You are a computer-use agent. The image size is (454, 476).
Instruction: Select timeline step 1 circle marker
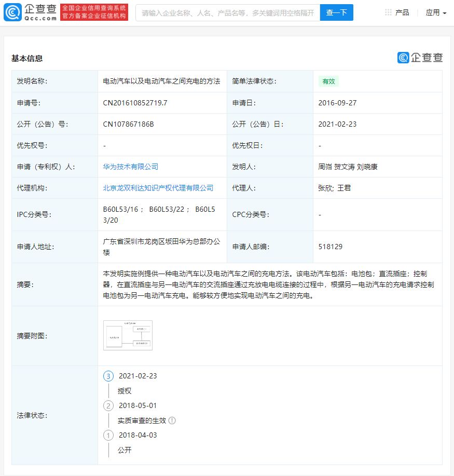pos(108,435)
